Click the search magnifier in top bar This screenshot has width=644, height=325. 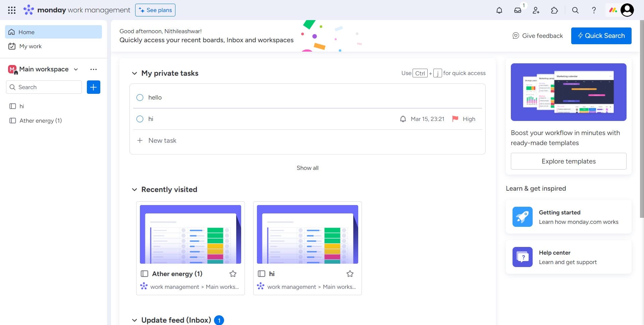coord(575,10)
